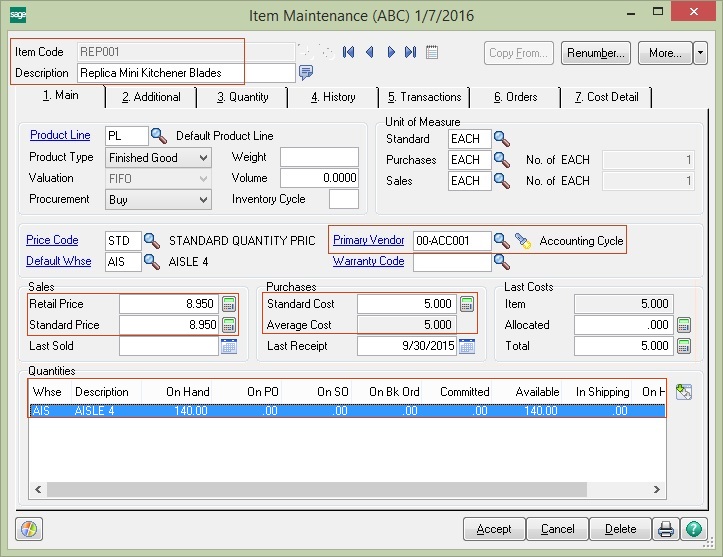Follow the Product Line link
Screen dimensions: 723x557
60,135
